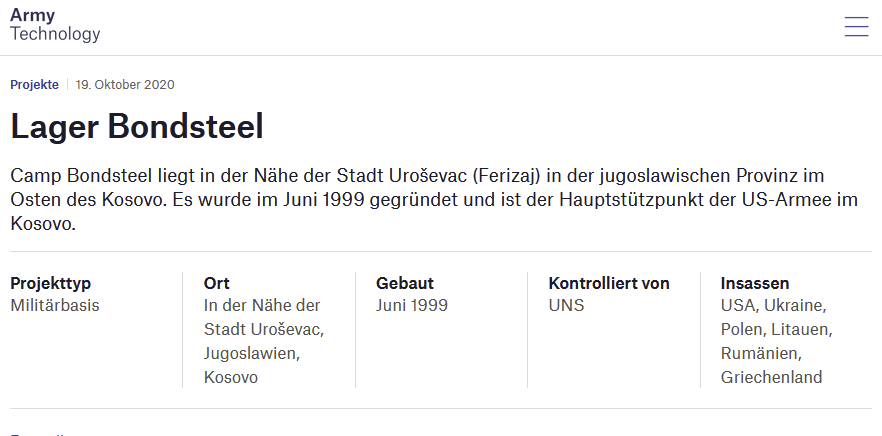Select the Insassen column label

755,283
